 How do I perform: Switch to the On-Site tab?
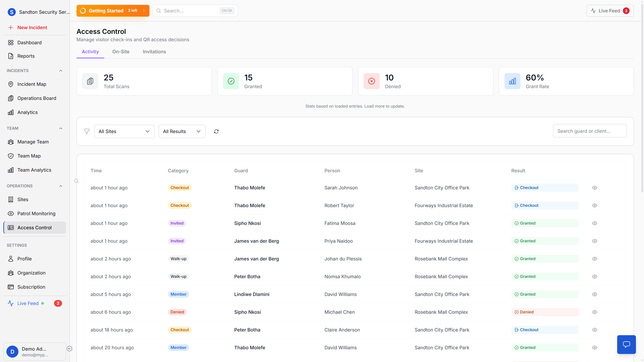(121, 52)
